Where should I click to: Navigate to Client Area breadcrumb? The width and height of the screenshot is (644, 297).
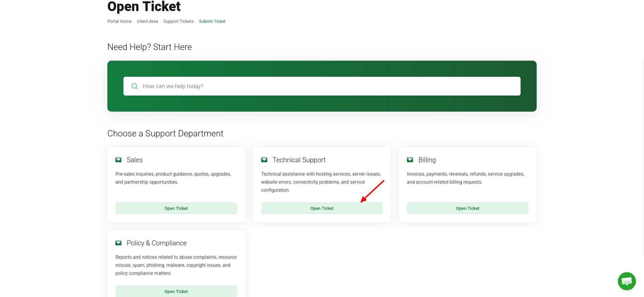pyautogui.click(x=147, y=21)
